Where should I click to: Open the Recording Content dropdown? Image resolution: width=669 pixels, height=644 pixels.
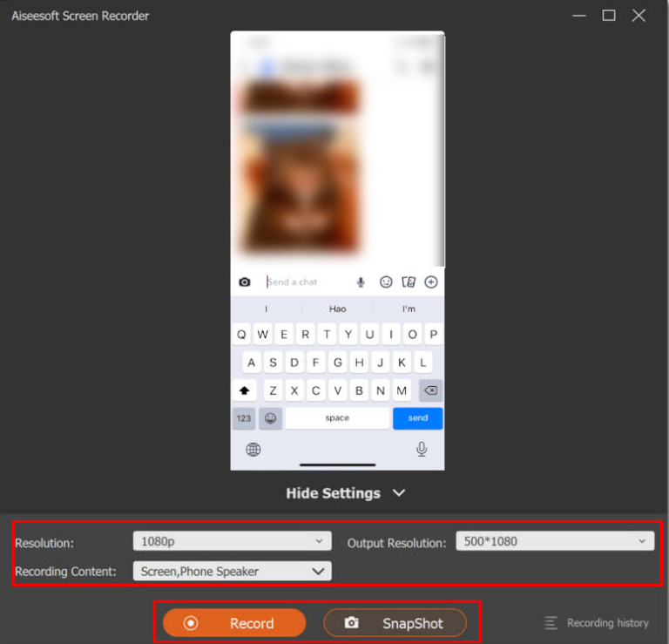point(232,572)
